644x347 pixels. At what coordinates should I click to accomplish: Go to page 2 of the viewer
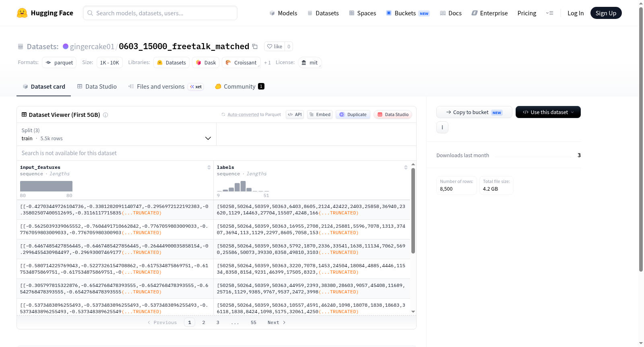(204, 322)
